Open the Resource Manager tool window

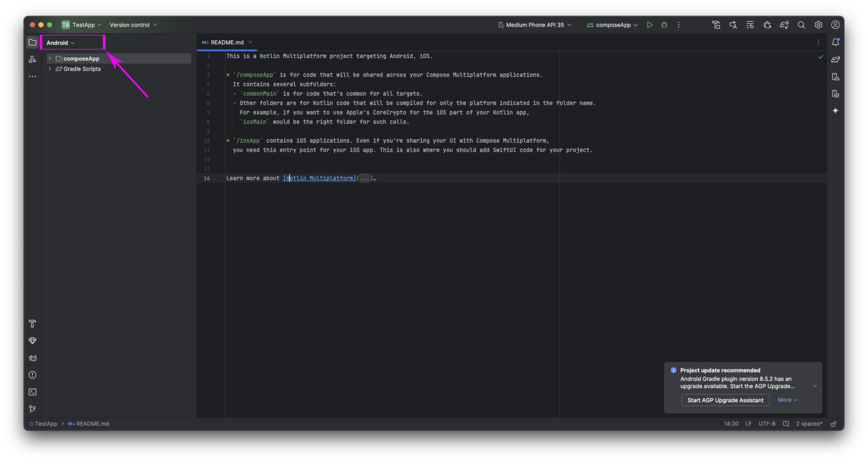(x=32, y=60)
